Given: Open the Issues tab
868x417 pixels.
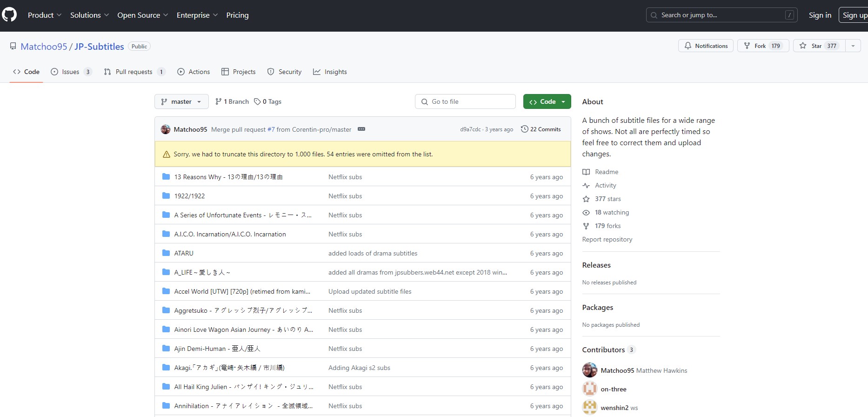Looking at the screenshot, I should 71,72.
